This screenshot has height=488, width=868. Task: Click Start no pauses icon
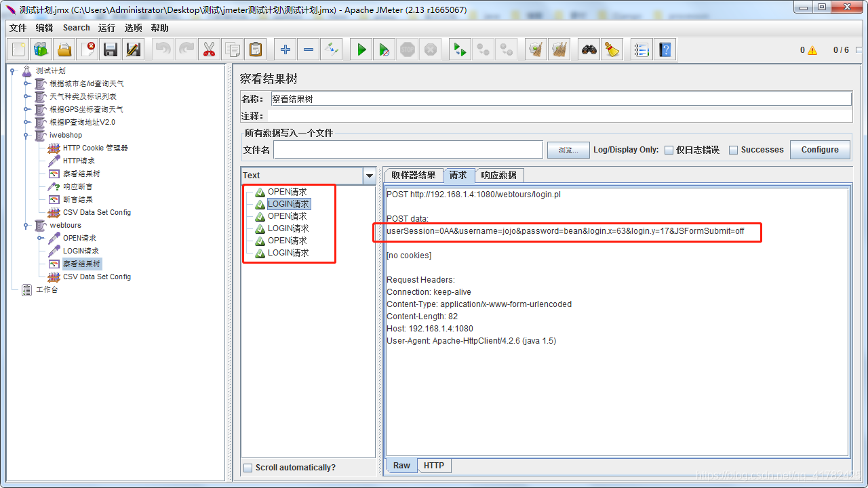tap(384, 49)
